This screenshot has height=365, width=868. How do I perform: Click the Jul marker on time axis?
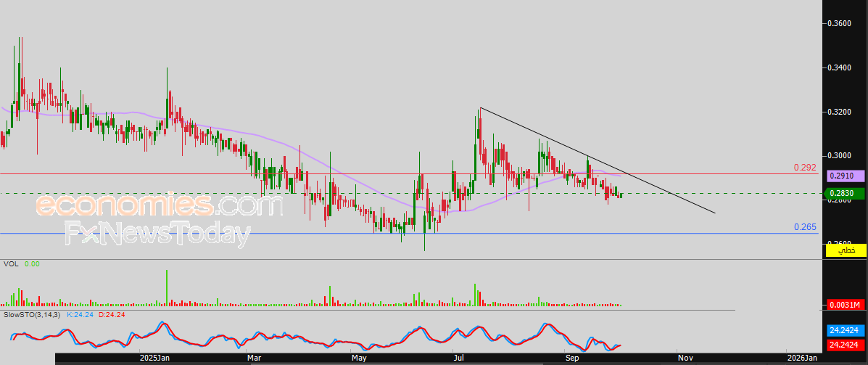459,358
